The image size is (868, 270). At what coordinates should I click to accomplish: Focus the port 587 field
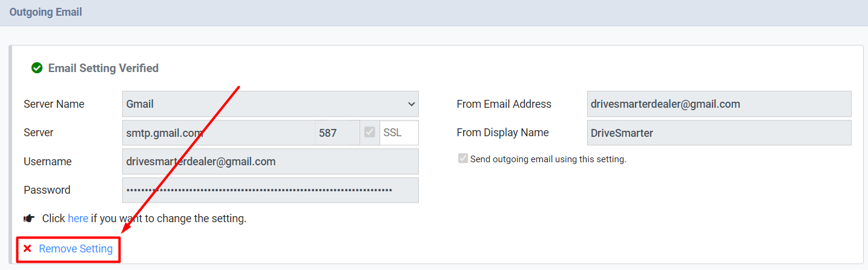pyautogui.click(x=337, y=133)
